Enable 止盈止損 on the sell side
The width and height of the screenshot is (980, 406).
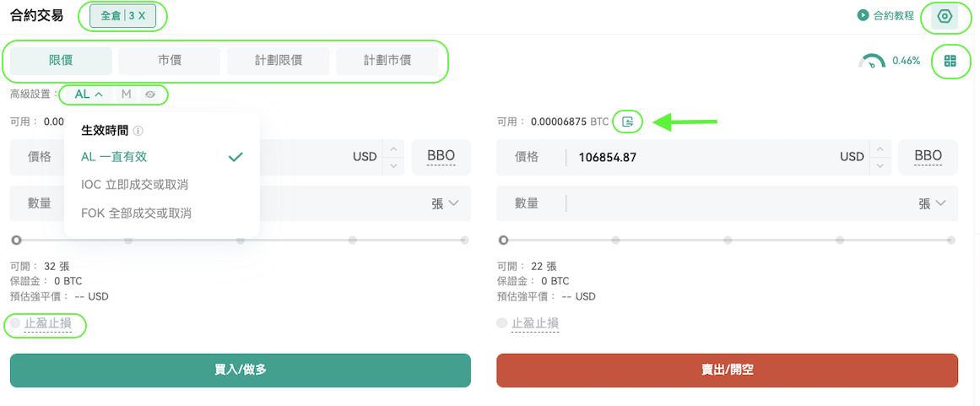(x=501, y=323)
